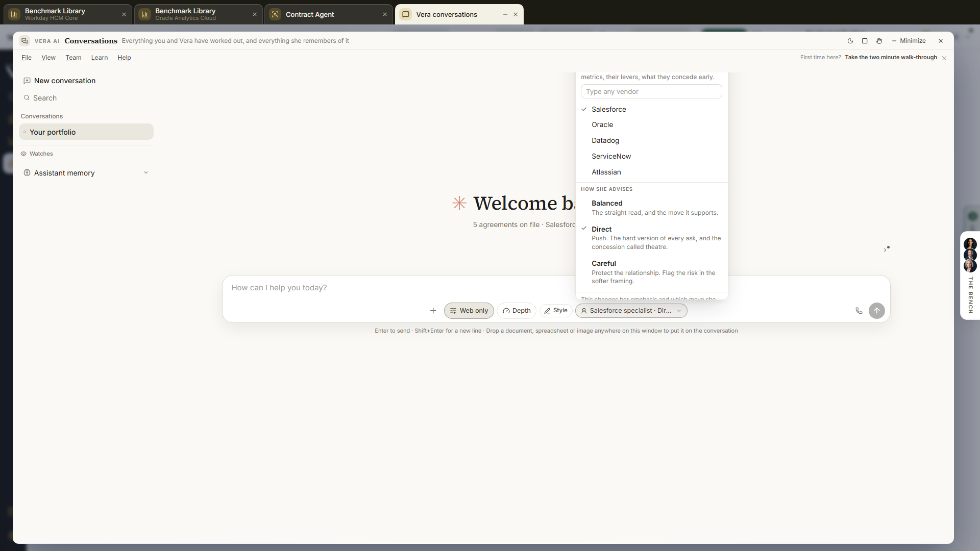Open Search in the sidebar
The image size is (980, 551).
pyautogui.click(x=86, y=98)
